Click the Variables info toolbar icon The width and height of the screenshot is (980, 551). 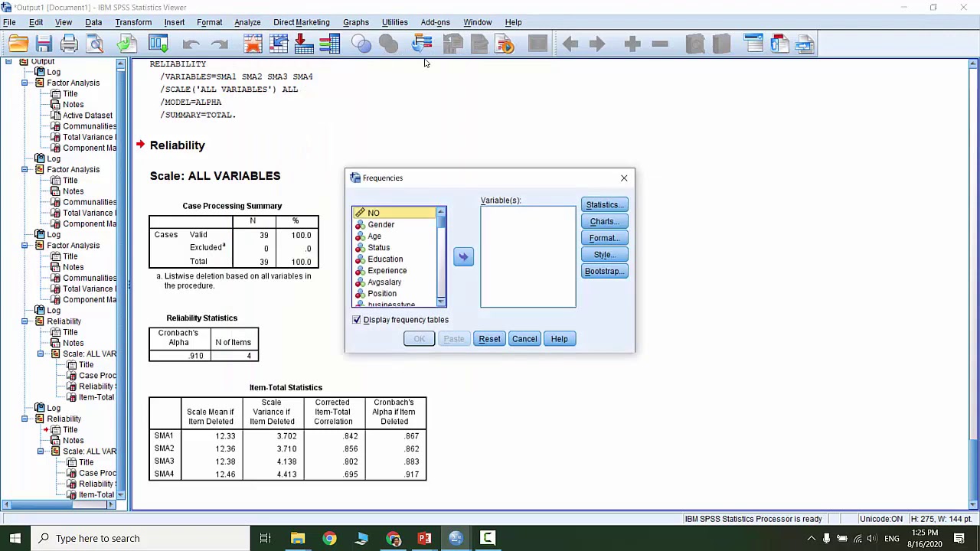(x=329, y=44)
